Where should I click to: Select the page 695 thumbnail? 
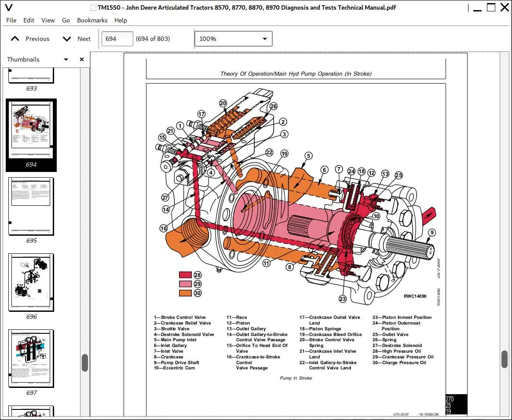tap(31, 206)
